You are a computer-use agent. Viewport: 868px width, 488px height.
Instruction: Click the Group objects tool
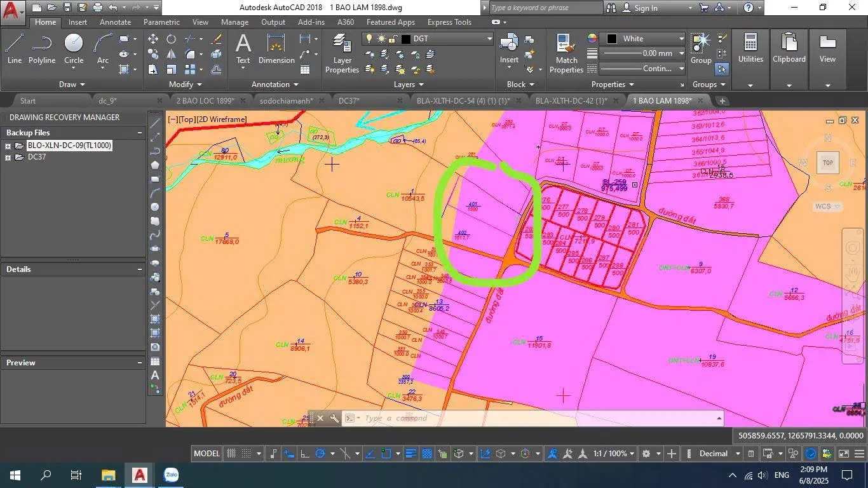click(x=701, y=48)
